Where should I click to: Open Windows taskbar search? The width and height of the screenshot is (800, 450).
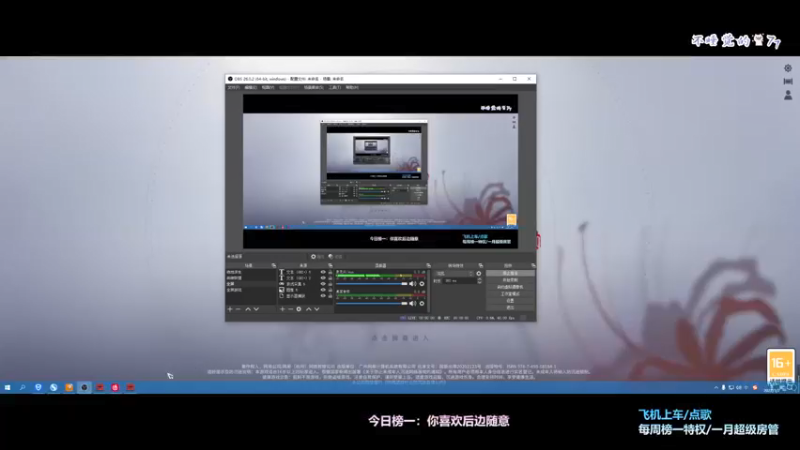coord(22,388)
